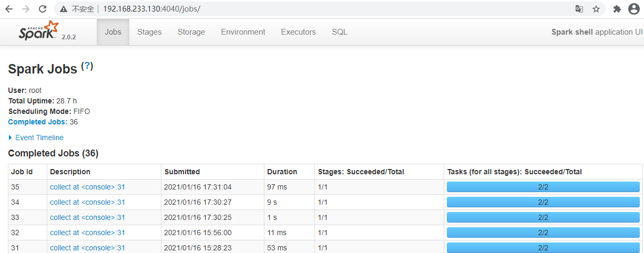Open the Environment tab
644x253 pixels.
click(243, 32)
